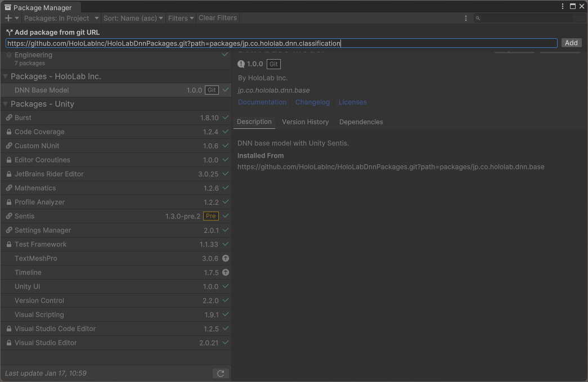
Task: Click the link icon beside Mathematics
Action: coord(9,188)
